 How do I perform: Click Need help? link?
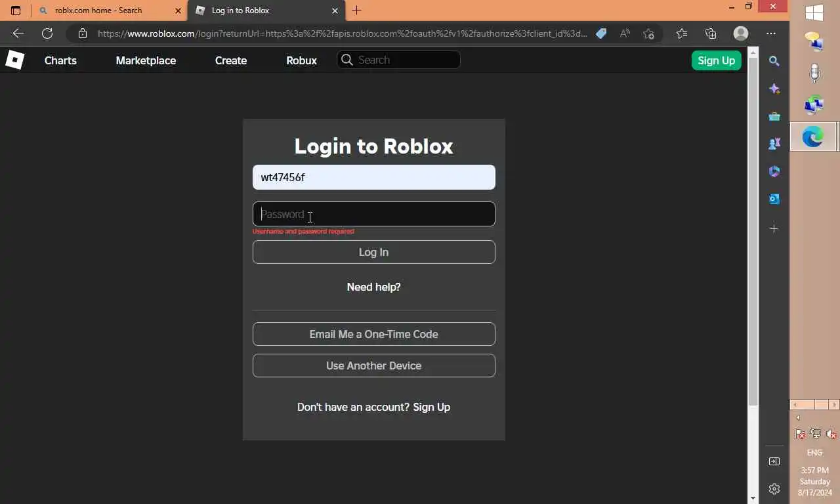tap(374, 287)
